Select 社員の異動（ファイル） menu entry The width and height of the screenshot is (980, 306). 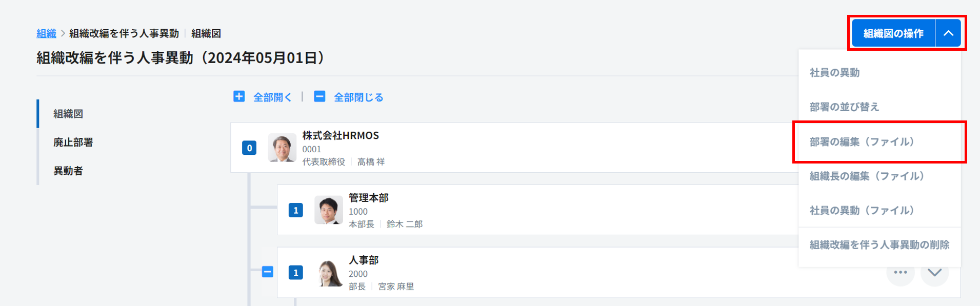[x=862, y=211]
